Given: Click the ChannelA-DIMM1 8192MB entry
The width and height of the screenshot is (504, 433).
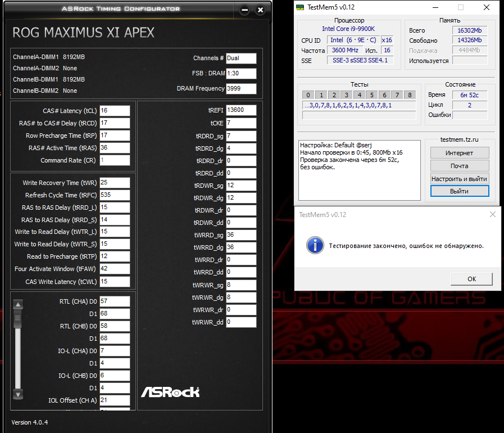Looking at the screenshot, I should (49, 57).
